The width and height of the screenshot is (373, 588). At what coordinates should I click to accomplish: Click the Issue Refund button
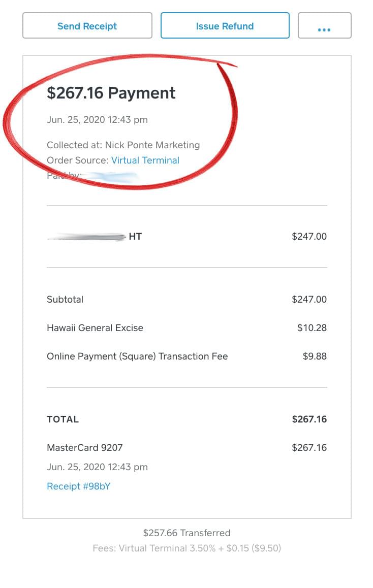point(225,25)
